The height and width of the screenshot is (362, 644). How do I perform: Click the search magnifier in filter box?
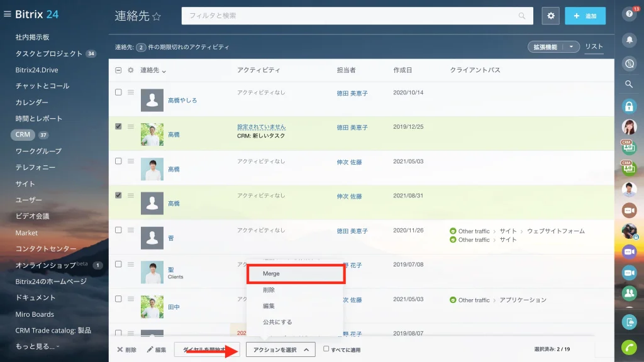tap(521, 16)
